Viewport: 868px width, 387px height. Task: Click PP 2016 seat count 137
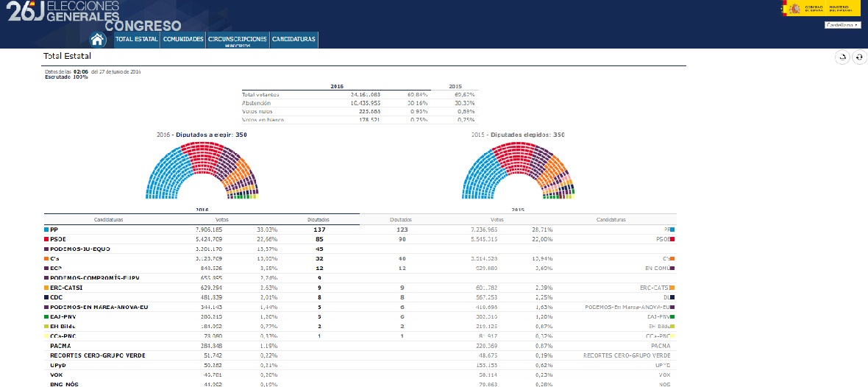tap(319, 229)
